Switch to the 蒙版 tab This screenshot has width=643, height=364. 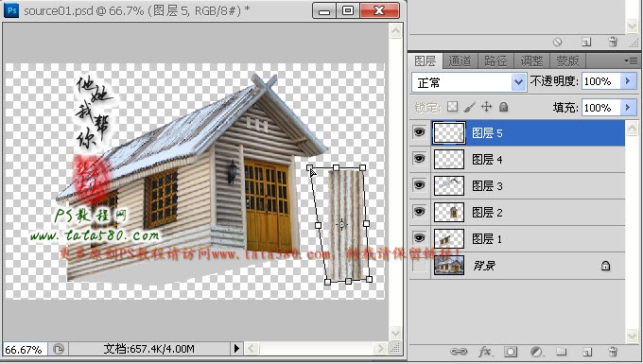(568, 61)
